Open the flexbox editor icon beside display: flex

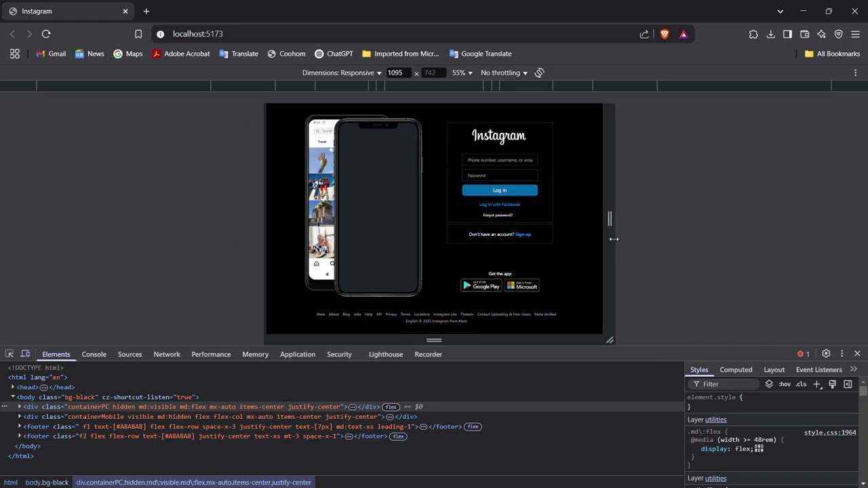point(759,448)
